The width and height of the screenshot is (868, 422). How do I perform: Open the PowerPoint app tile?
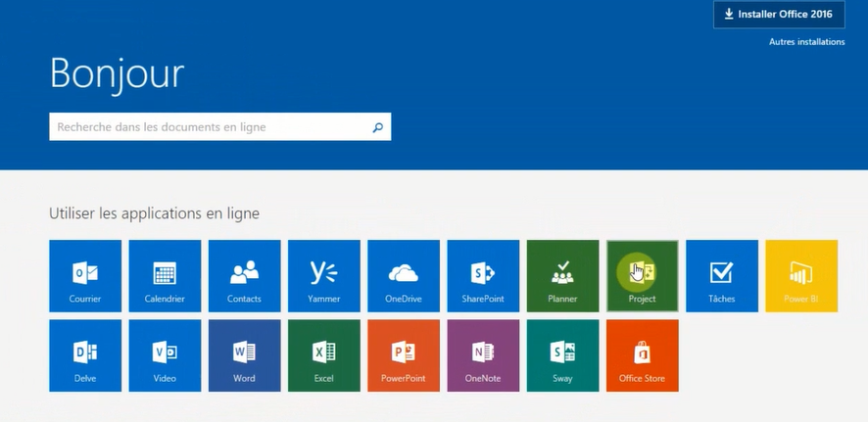404,355
